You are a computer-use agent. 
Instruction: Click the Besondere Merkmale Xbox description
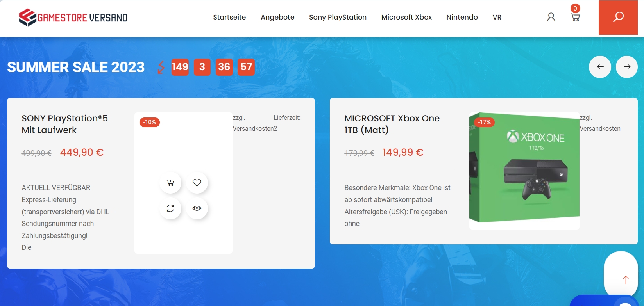click(x=397, y=206)
